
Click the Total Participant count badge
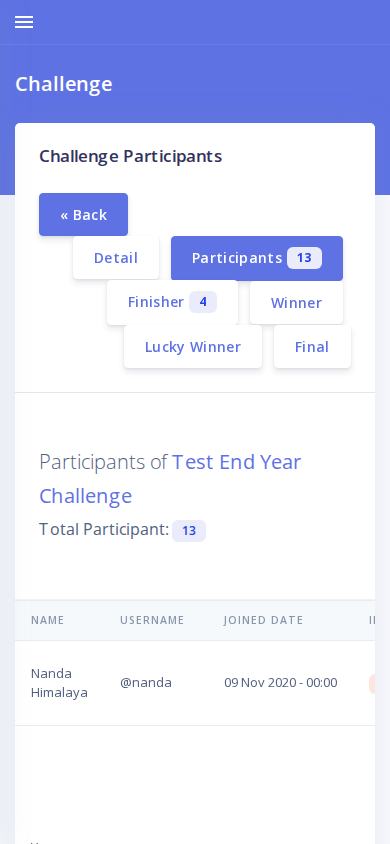189,531
